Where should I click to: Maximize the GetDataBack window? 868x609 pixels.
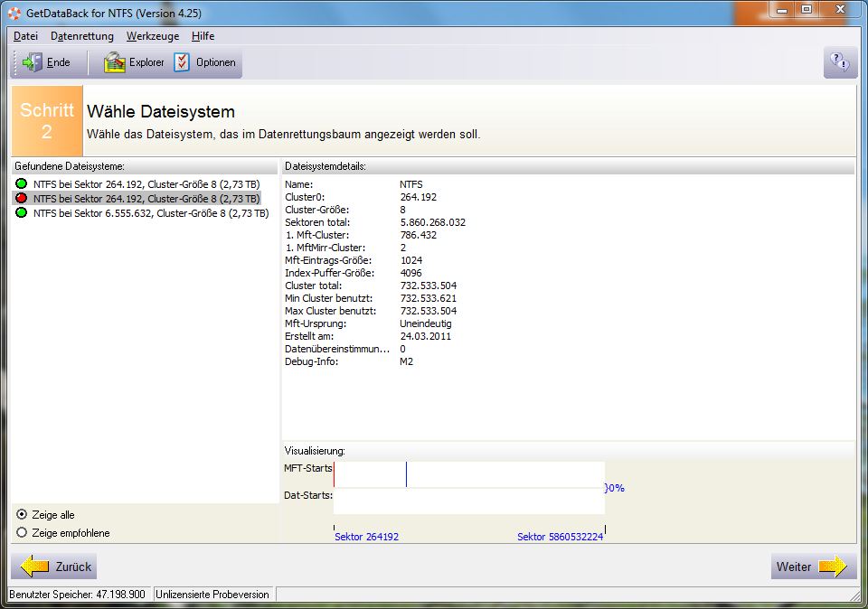pyautogui.click(x=807, y=9)
